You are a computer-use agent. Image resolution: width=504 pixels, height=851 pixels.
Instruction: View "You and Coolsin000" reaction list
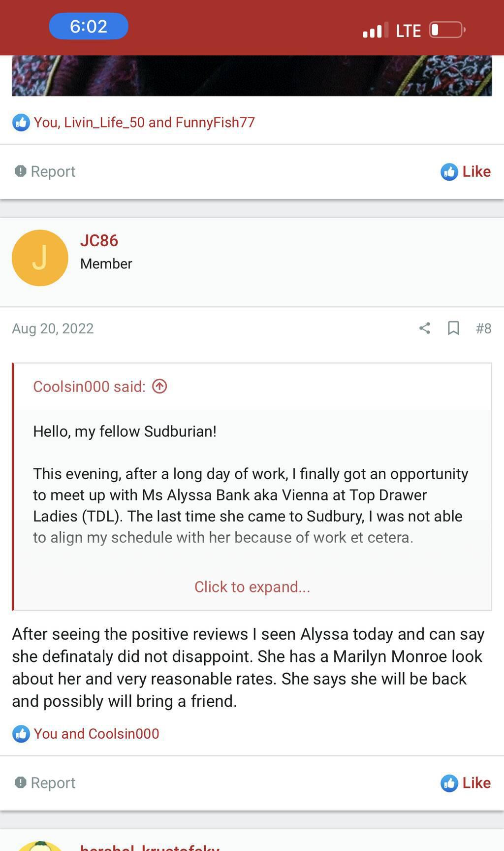[96, 733]
